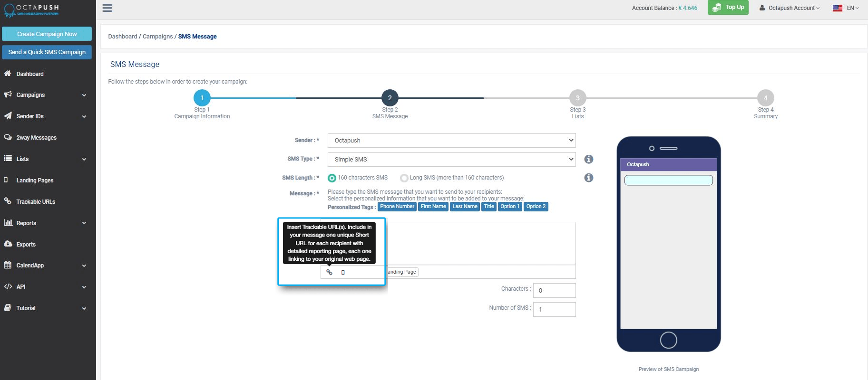The height and width of the screenshot is (380, 868).
Task: Select Step 3 Lists circle
Action: (x=577, y=98)
